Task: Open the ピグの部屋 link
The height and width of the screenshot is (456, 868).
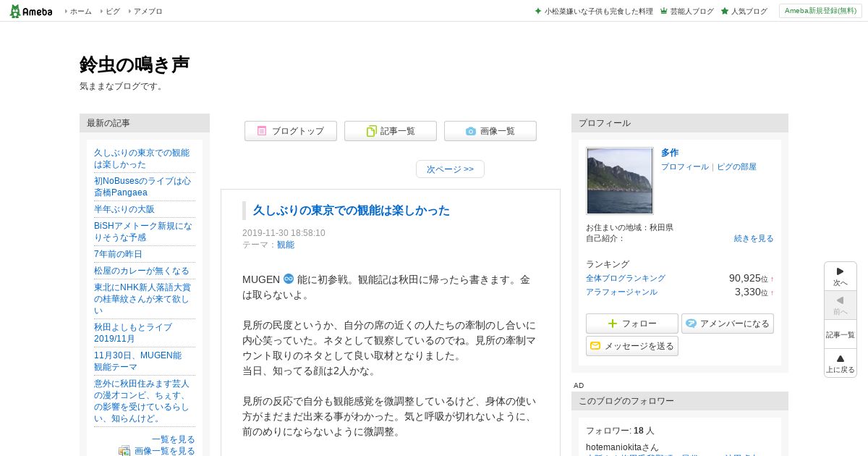Action: (x=736, y=166)
